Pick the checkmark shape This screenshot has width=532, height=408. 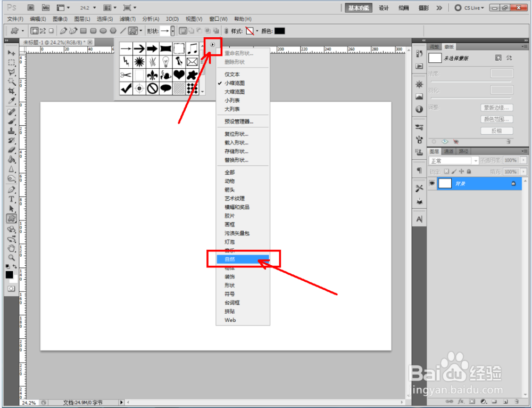[x=126, y=88]
